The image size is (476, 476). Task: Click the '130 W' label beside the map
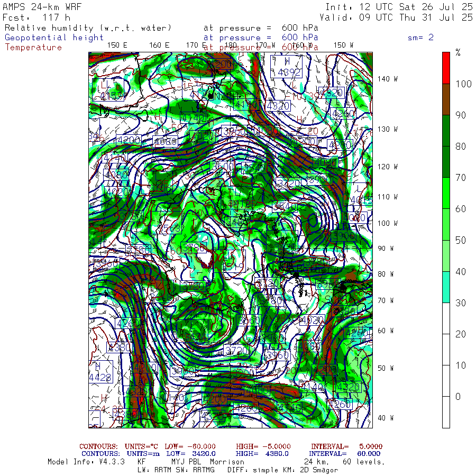[387, 130]
